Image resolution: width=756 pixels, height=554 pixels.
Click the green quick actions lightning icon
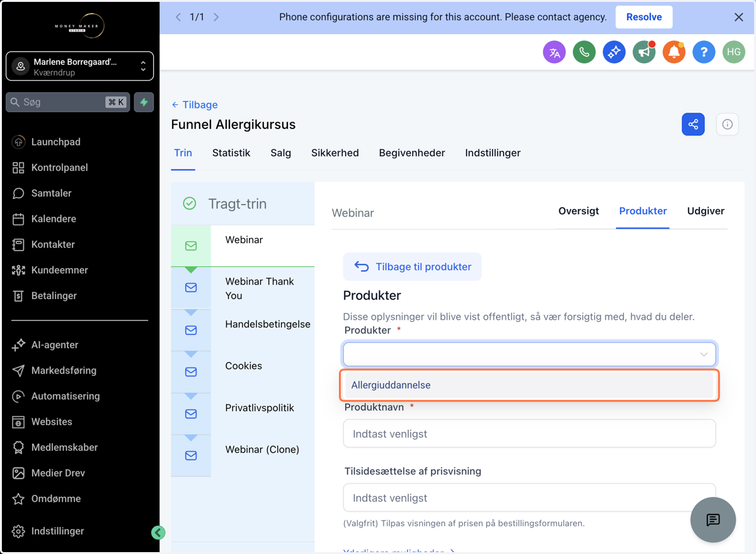144,102
